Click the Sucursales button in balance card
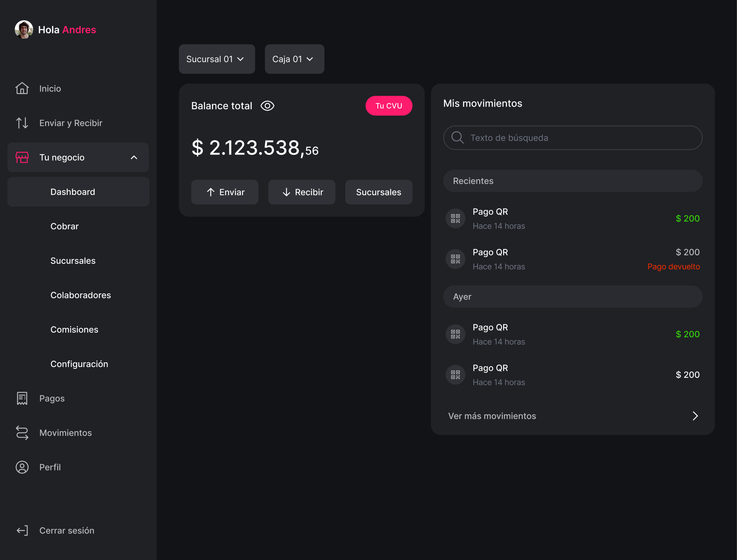 [379, 192]
